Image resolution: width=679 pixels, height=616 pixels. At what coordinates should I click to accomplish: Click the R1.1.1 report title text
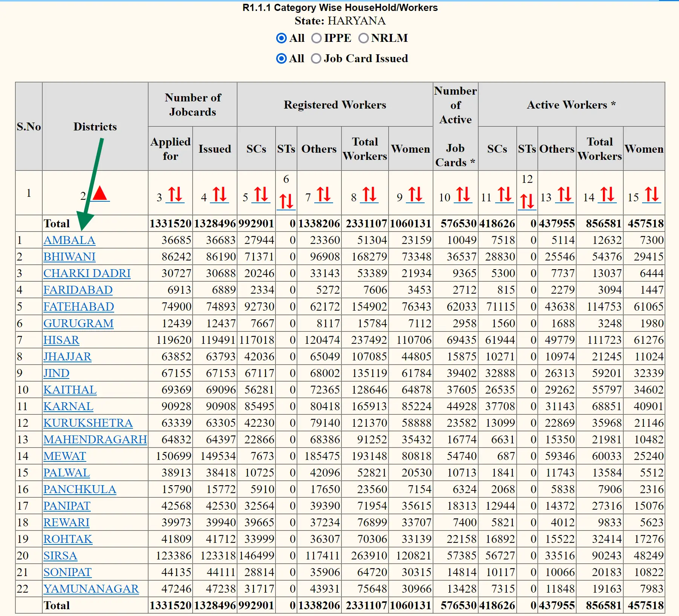pyautogui.click(x=340, y=8)
